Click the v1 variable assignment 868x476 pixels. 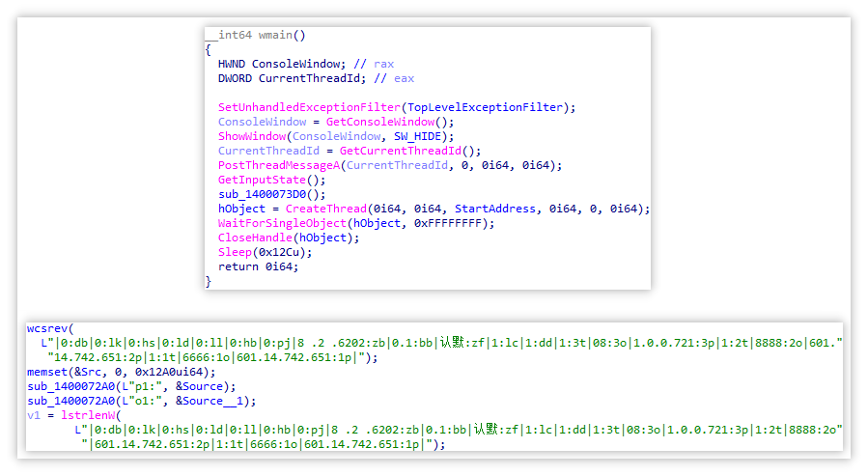tap(33, 414)
